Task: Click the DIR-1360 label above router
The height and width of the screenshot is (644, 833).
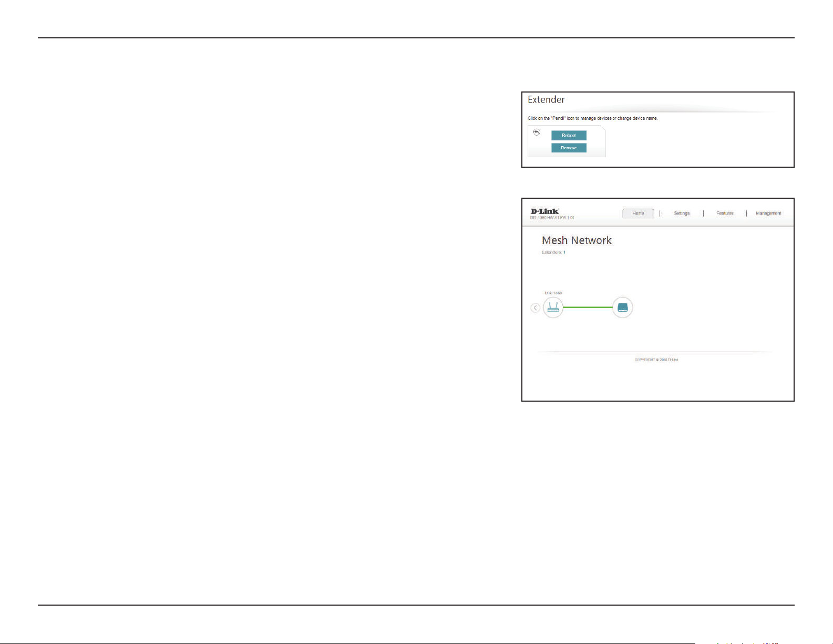Action: [x=553, y=293]
